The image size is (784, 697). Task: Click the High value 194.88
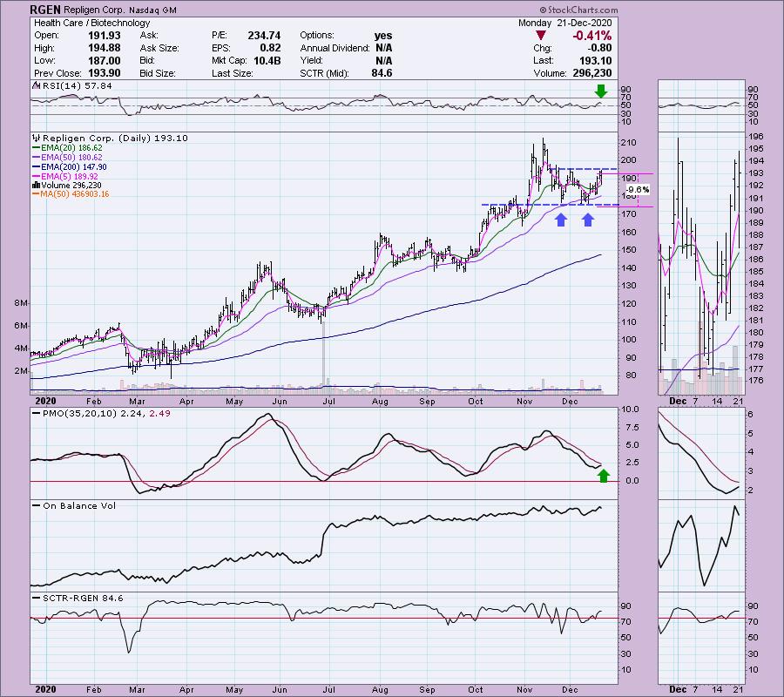tap(105, 48)
